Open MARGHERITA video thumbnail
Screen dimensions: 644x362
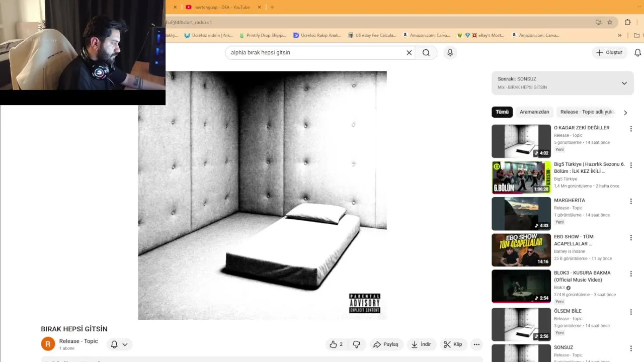521,214
